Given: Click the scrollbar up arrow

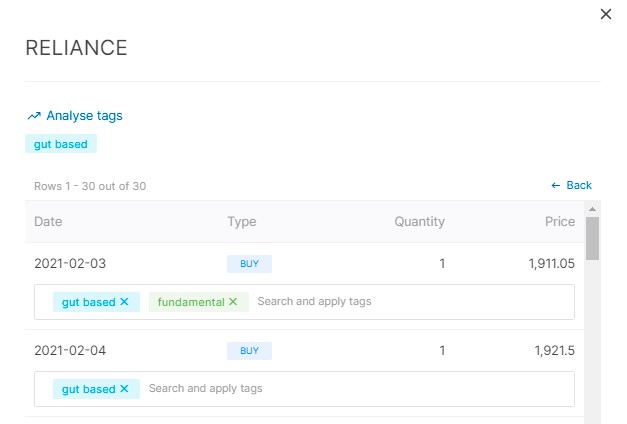Looking at the screenshot, I should click(x=592, y=209).
